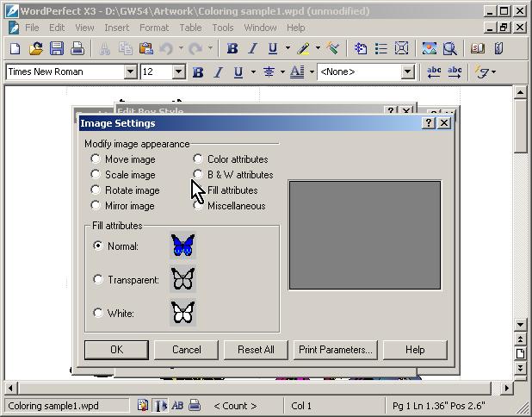Toggle Bold in the top toolbar

click(232, 48)
